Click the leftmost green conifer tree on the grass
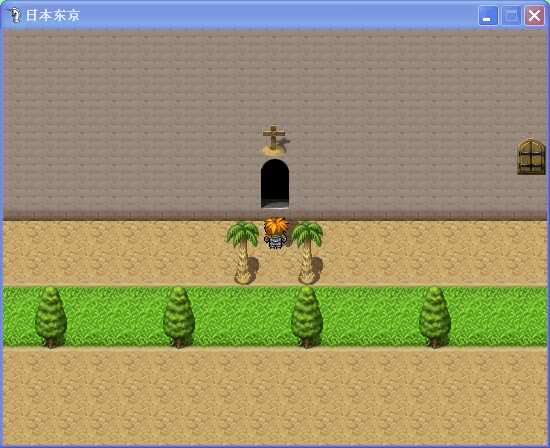Viewport: 550px width, 448px height. [51, 317]
